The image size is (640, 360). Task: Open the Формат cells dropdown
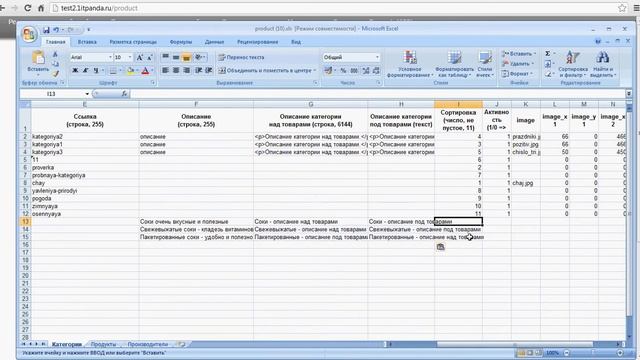click(x=517, y=73)
